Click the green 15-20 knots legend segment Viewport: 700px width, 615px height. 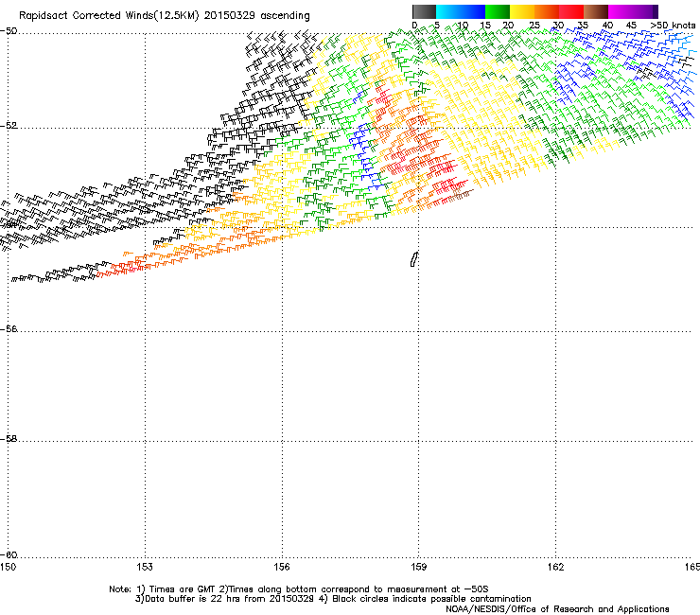tap(498, 11)
